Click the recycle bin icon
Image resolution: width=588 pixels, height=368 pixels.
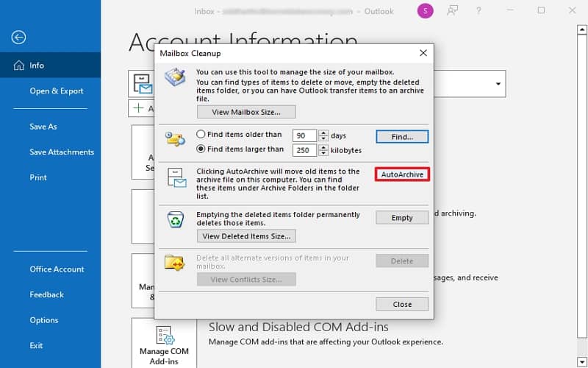[x=175, y=219]
